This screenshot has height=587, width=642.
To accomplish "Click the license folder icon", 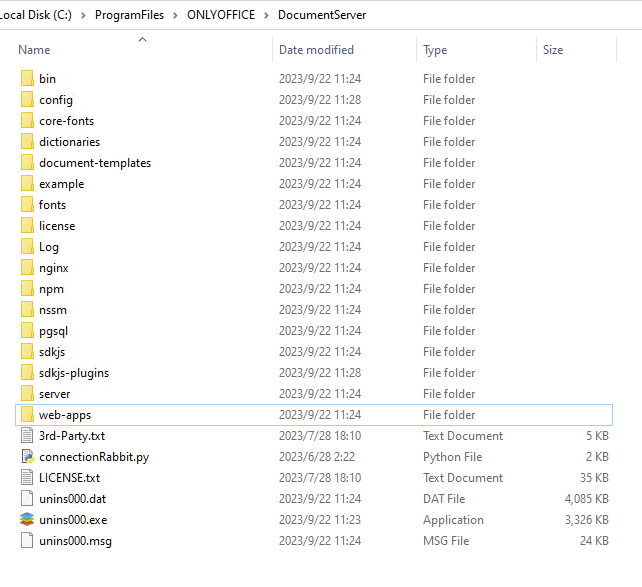I will [x=27, y=226].
